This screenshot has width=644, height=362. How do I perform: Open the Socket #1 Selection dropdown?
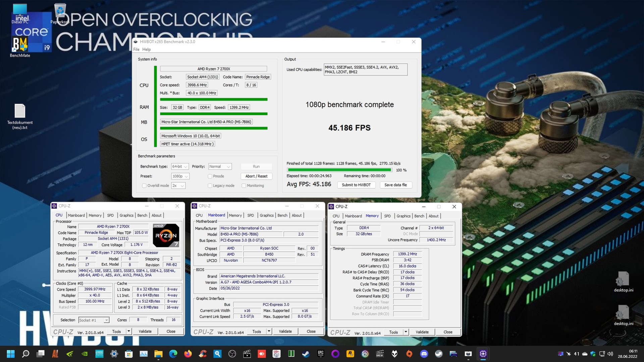pos(94,320)
